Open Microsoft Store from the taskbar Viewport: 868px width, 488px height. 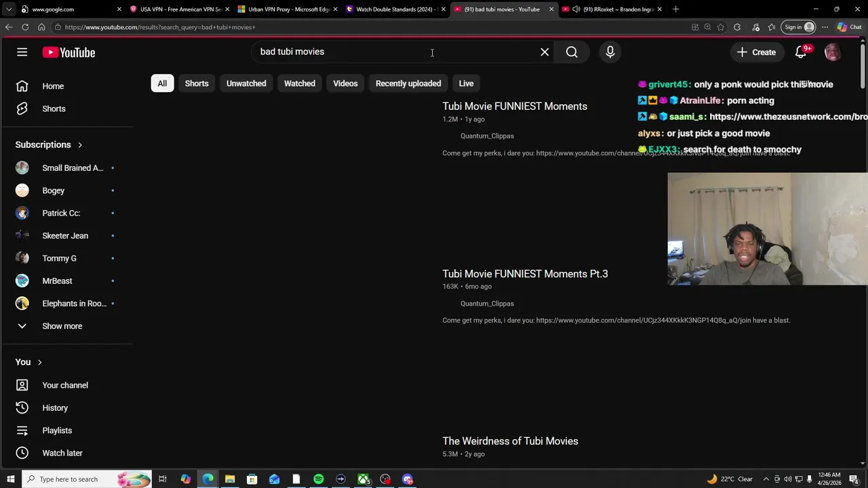point(252,479)
